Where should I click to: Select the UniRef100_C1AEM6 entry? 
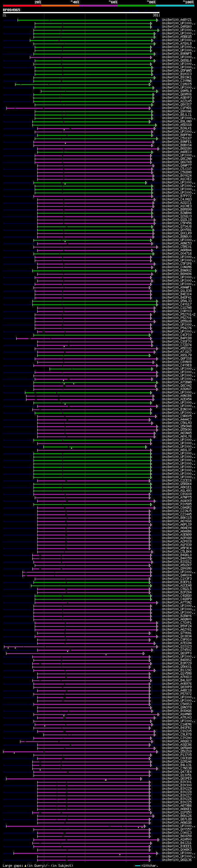(177, 724)
